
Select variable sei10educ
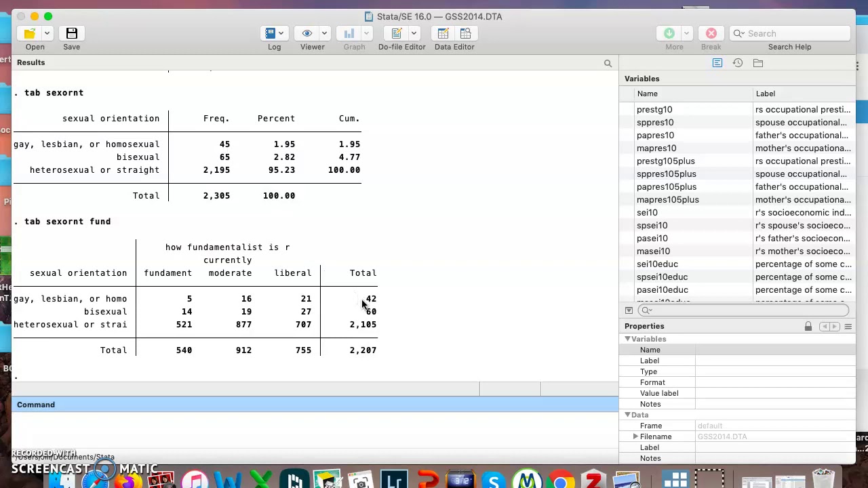click(x=657, y=264)
